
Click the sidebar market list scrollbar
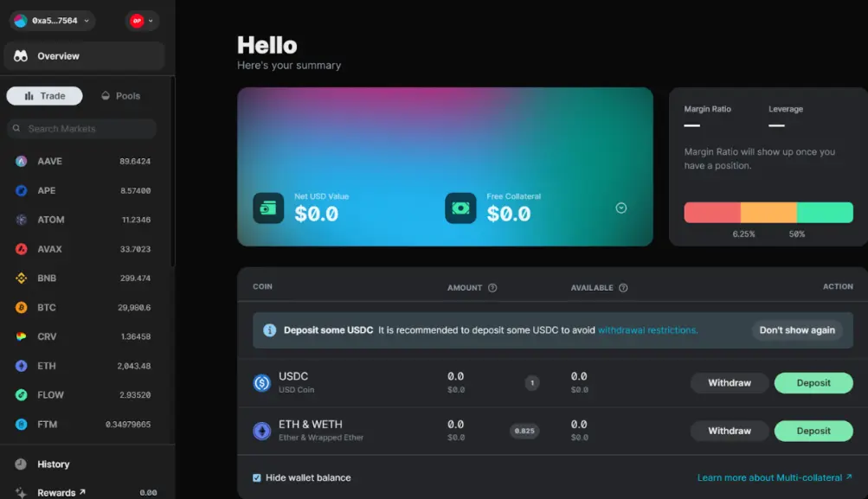tap(173, 171)
